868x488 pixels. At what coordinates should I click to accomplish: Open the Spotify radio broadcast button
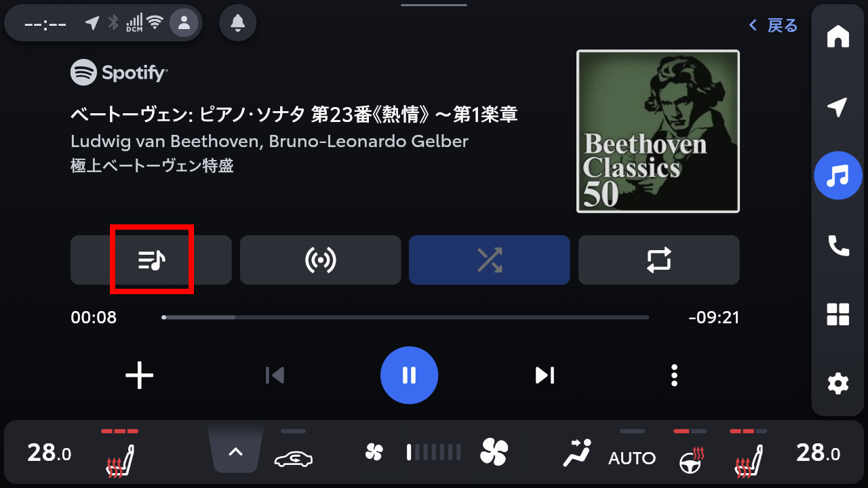pos(320,260)
